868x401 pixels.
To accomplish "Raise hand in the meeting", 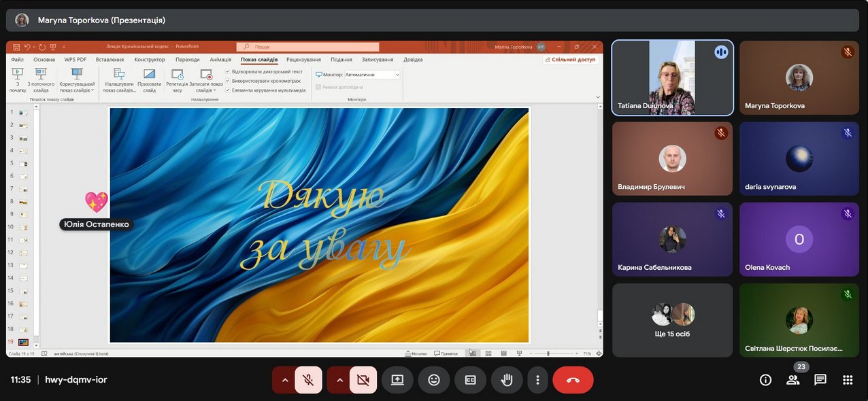I will tap(506, 380).
